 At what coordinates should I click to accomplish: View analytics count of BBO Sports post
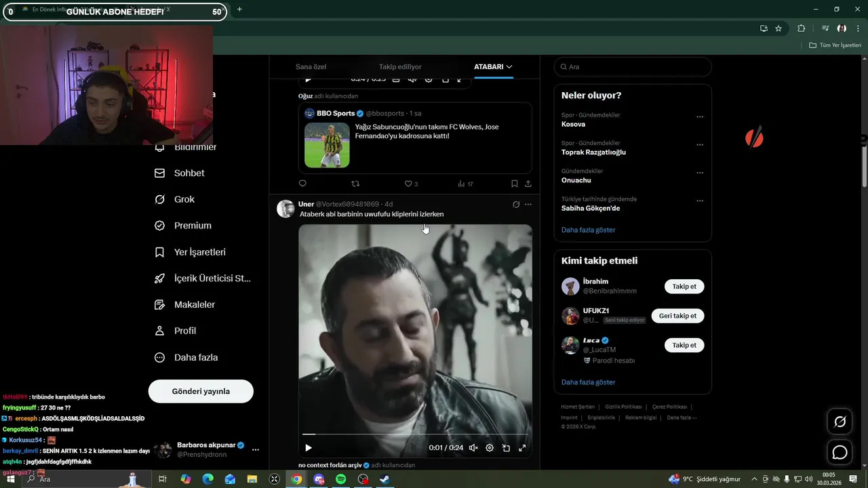tap(465, 184)
